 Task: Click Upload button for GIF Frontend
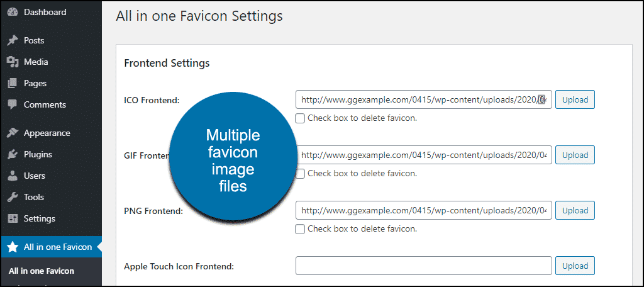click(575, 155)
